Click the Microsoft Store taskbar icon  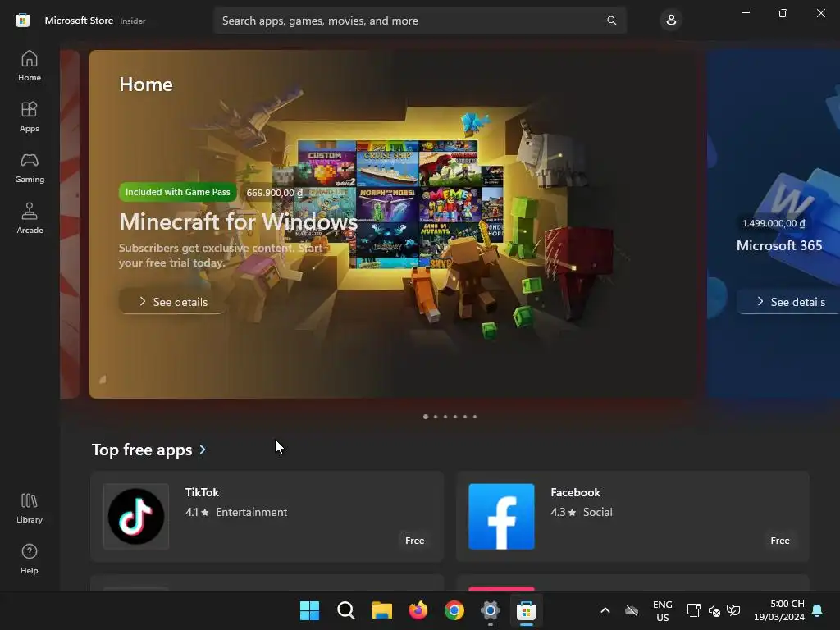[x=526, y=610]
